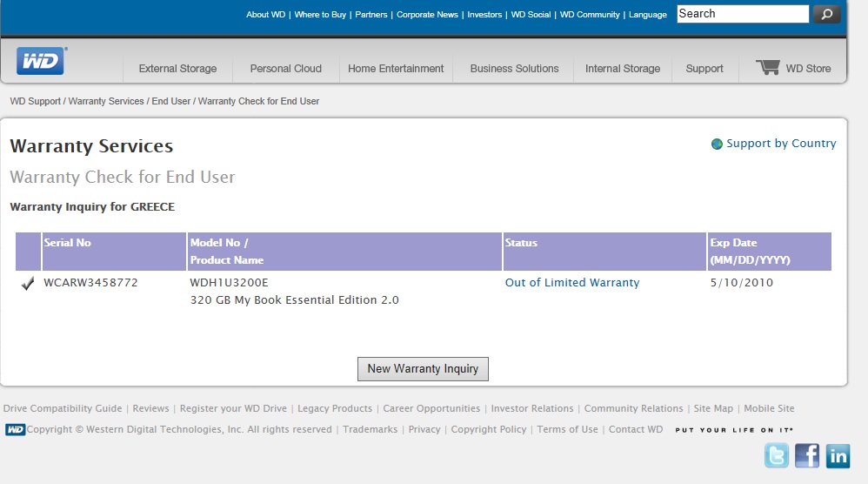
Task: Open Investor Relations footer link
Action: coord(532,408)
